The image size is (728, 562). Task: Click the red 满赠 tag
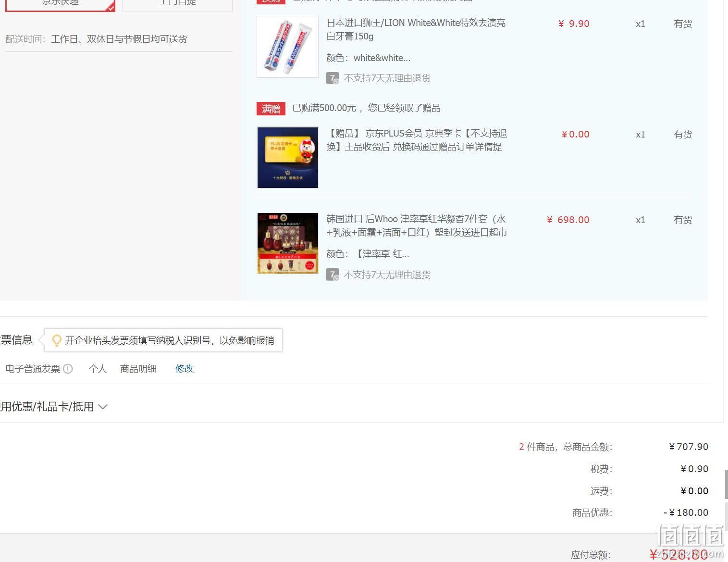pyautogui.click(x=271, y=109)
